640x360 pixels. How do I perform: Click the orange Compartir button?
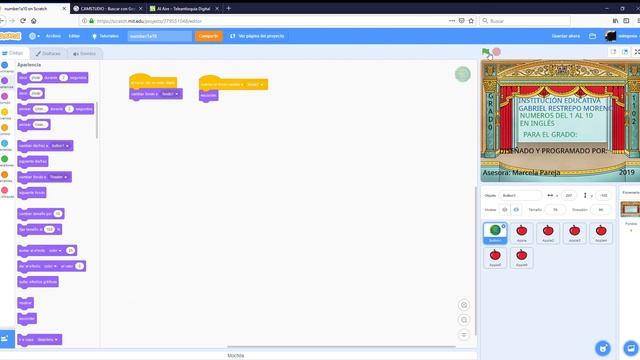(209, 36)
